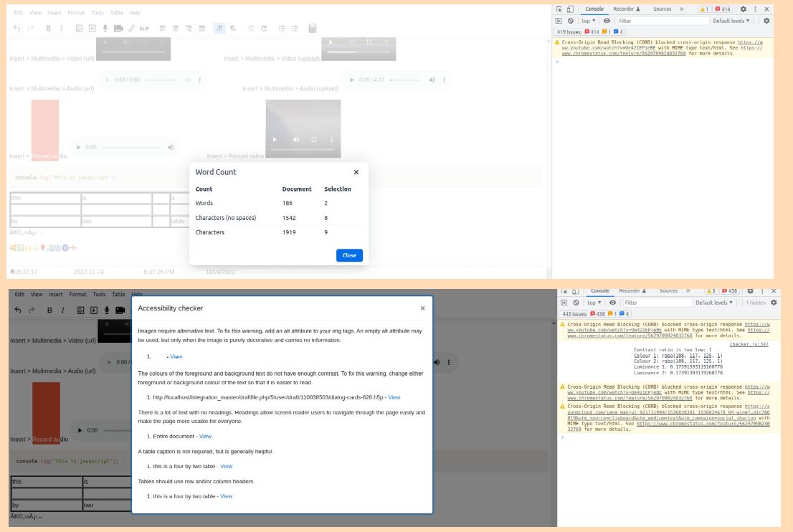This screenshot has width=793, height=532.
Task: Click Outdent in top editor toolbar
Action: (x=251, y=28)
